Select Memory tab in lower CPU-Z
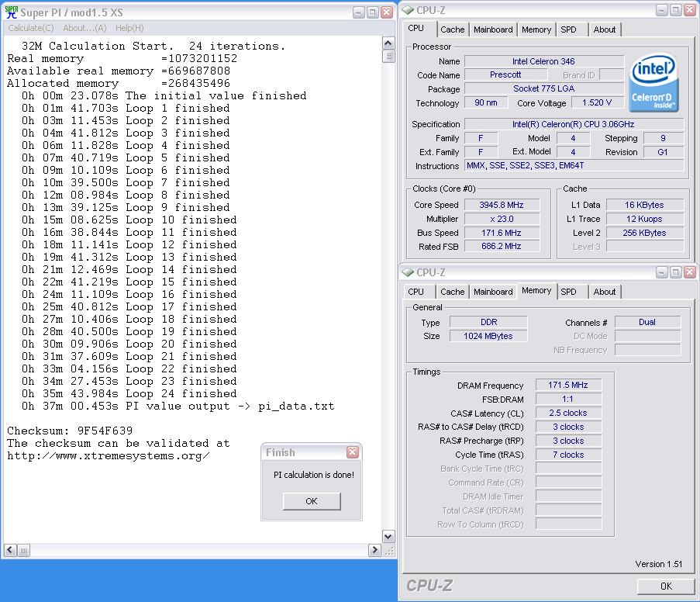 click(x=536, y=290)
